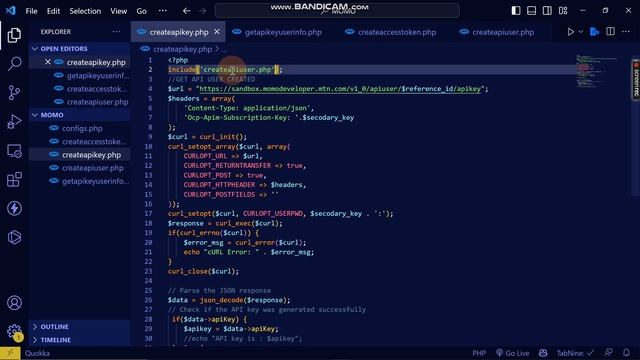
Task: Click the feedback icon in status bar
Action: (x=609, y=353)
